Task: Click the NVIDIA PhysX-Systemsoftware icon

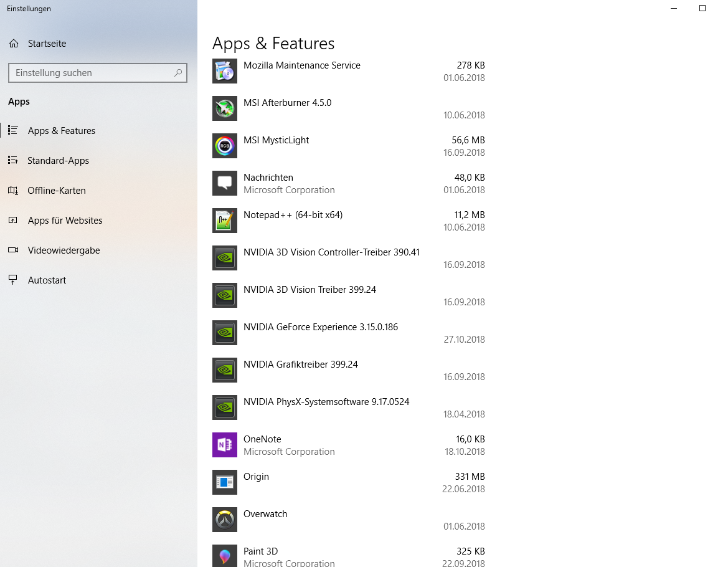Action: click(225, 407)
